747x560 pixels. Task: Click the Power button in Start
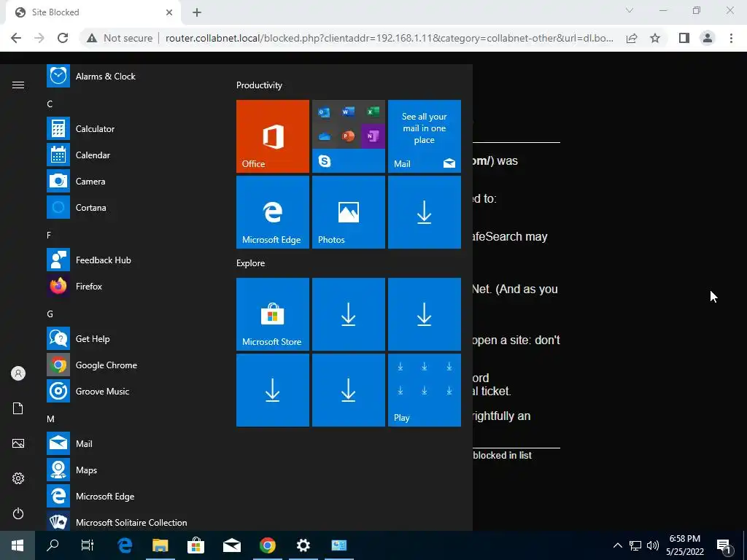[18, 513]
